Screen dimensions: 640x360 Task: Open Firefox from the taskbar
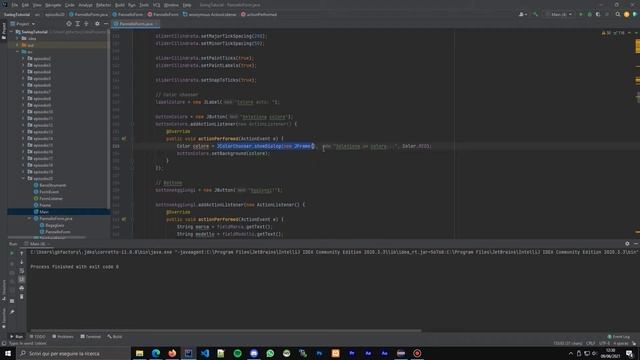pyautogui.click(x=172, y=353)
